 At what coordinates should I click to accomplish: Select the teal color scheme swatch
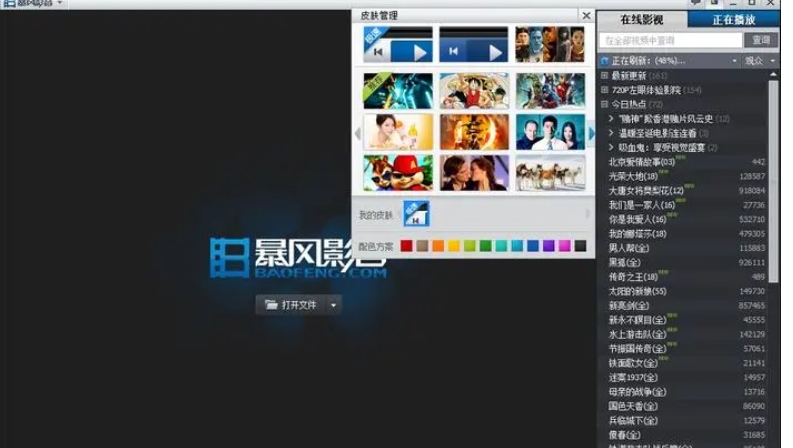click(x=501, y=246)
